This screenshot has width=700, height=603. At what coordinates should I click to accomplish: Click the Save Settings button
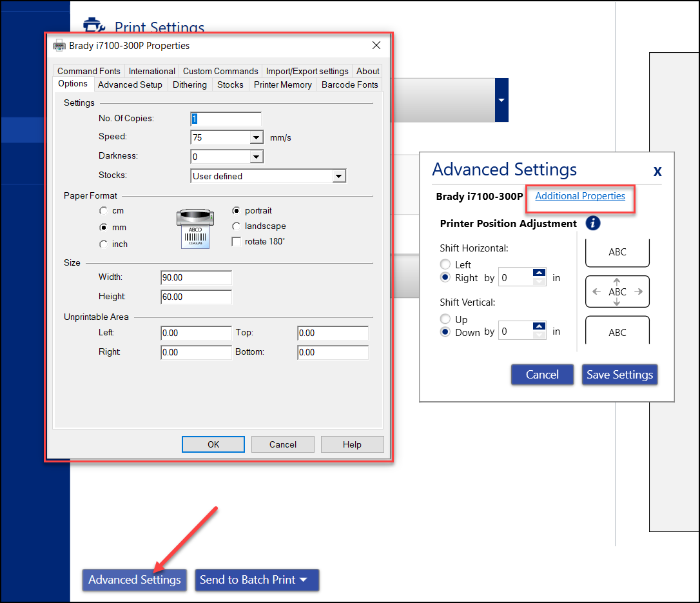[x=619, y=374]
